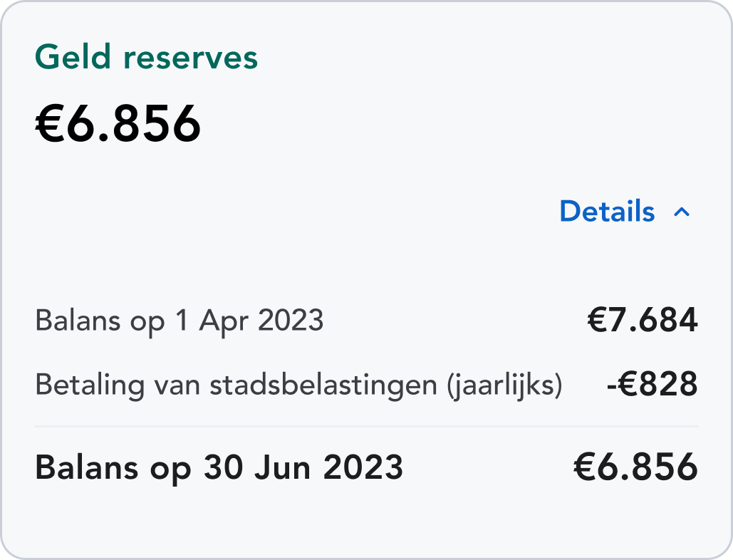
Task: Click the word stadsbelastingen
Action: (323, 385)
